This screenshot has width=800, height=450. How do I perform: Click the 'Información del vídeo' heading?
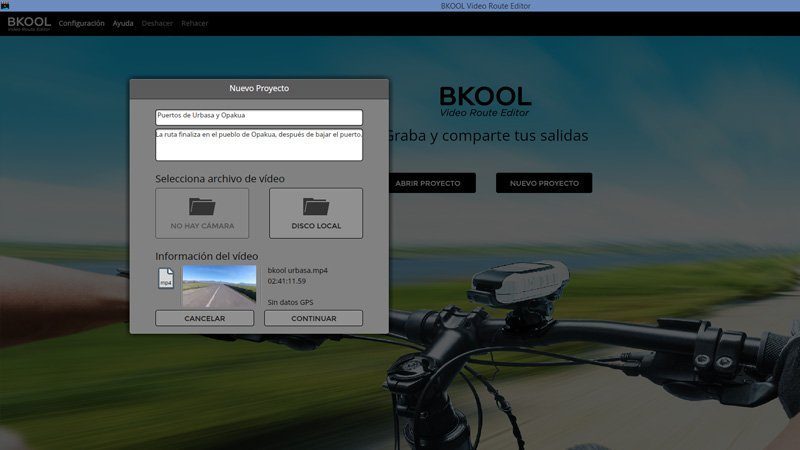point(207,256)
